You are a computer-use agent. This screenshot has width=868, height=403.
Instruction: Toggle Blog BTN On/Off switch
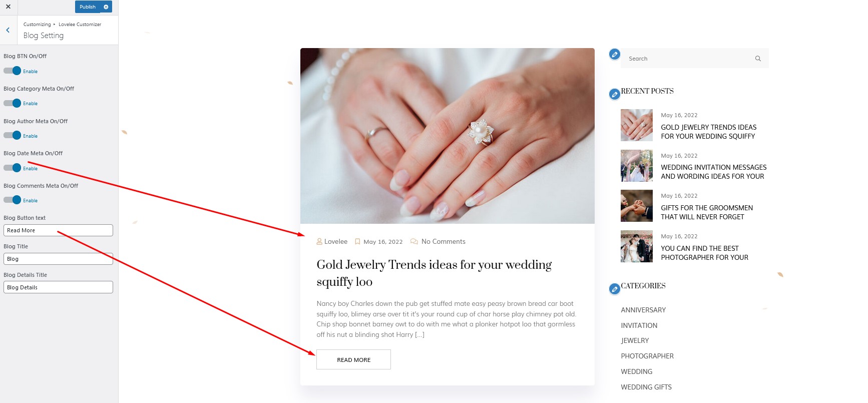pyautogui.click(x=12, y=71)
